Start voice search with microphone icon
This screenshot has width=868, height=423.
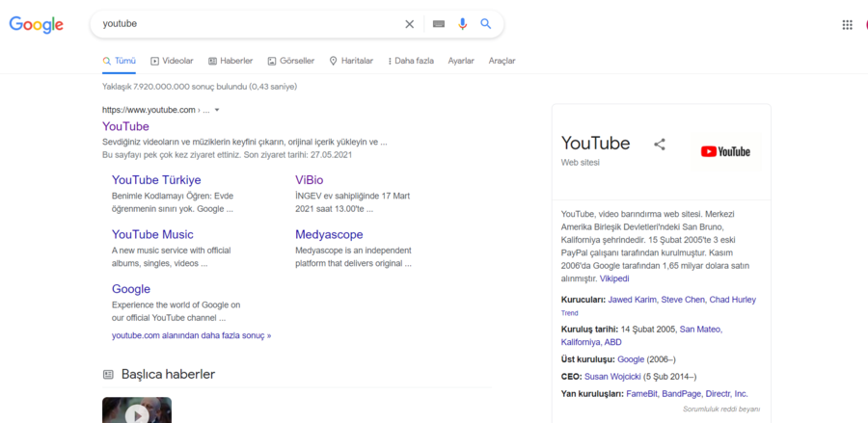tap(462, 24)
